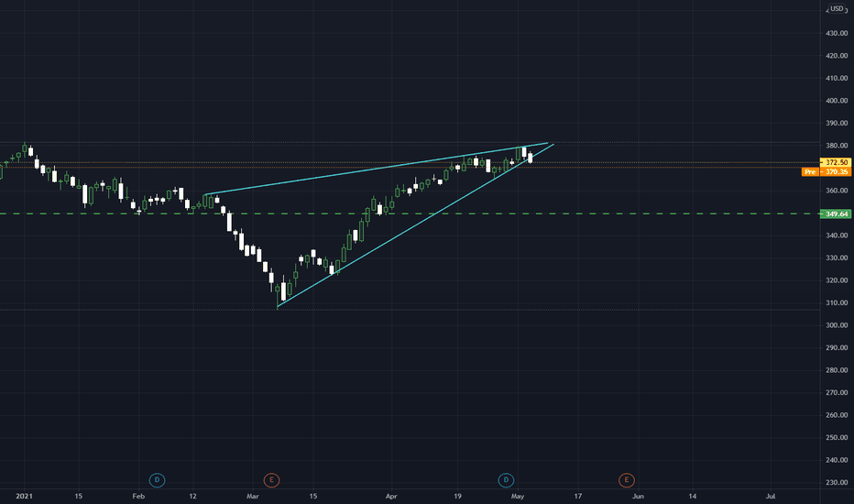854x504 pixels.
Task: Click the 310.00 price axis label
Action: coord(837,303)
